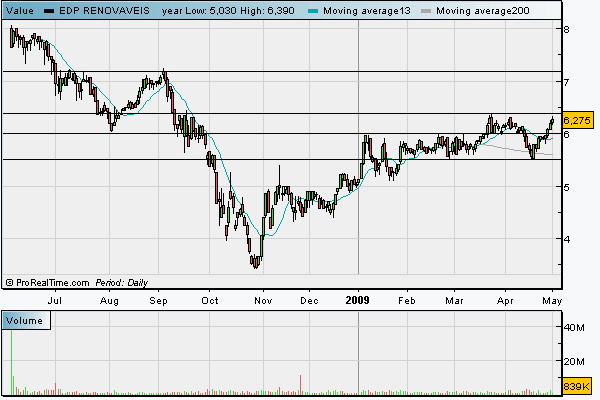The image size is (600, 400).
Task: Click the Sep label on the time axis
Action: (158, 301)
